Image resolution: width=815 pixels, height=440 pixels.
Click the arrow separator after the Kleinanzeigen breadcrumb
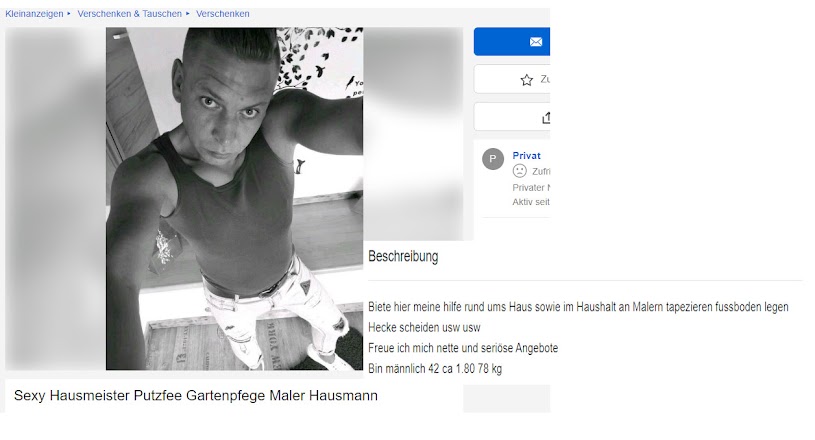point(69,14)
